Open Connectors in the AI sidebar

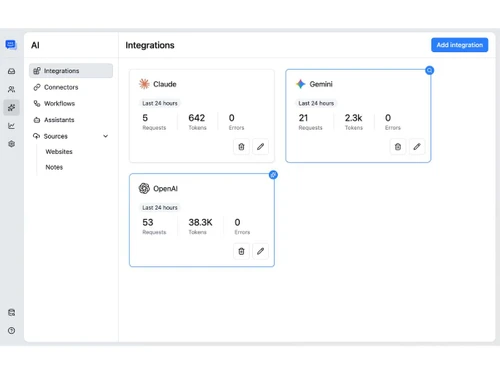[x=71, y=87]
